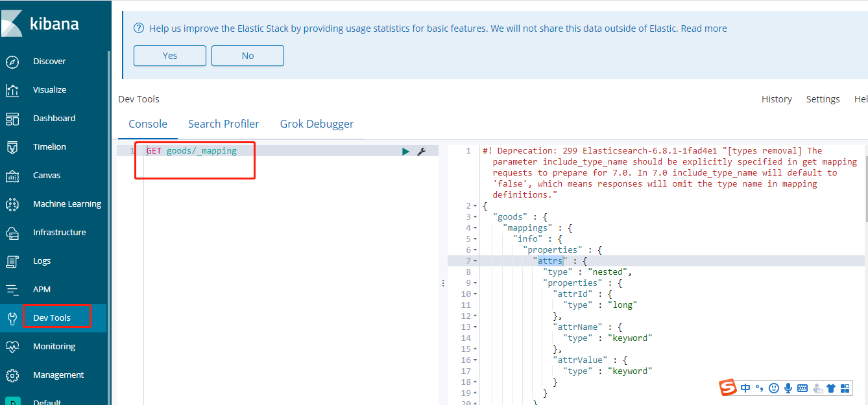Go to Management in the sidebar
Screen dimensions: 868x405
(58, 375)
